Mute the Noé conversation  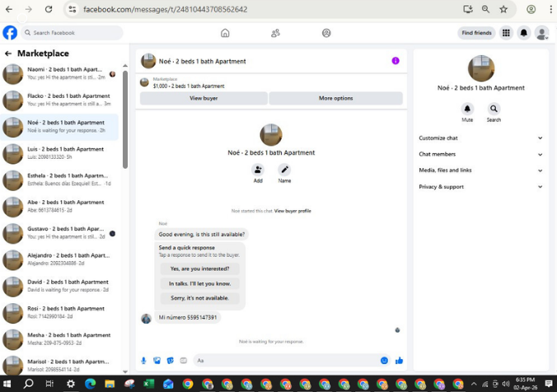click(x=467, y=109)
